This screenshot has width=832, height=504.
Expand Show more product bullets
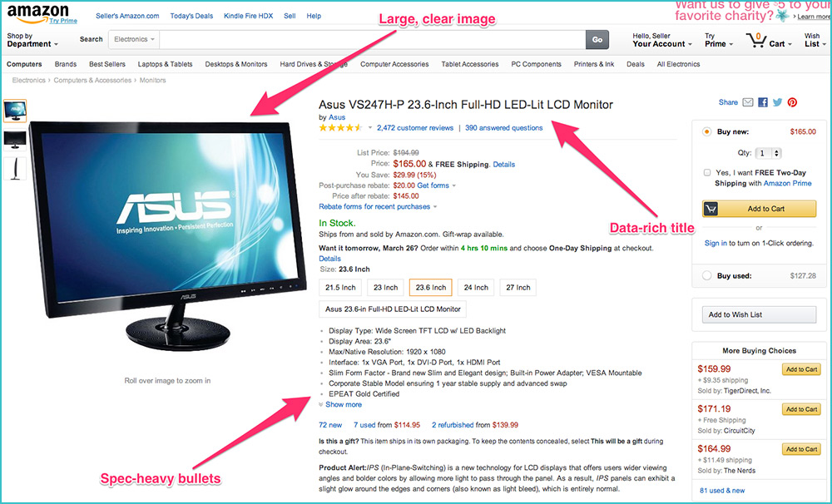pyautogui.click(x=344, y=404)
